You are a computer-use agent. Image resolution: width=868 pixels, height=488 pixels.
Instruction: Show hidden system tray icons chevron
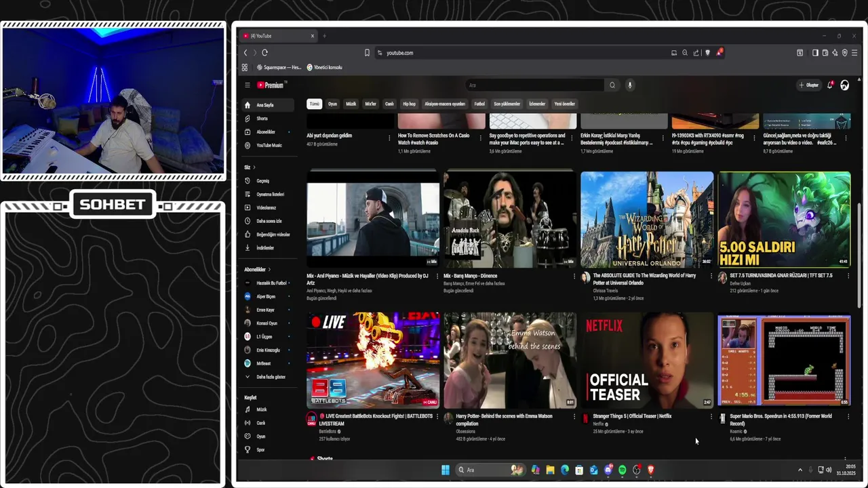pyautogui.click(x=800, y=470)
